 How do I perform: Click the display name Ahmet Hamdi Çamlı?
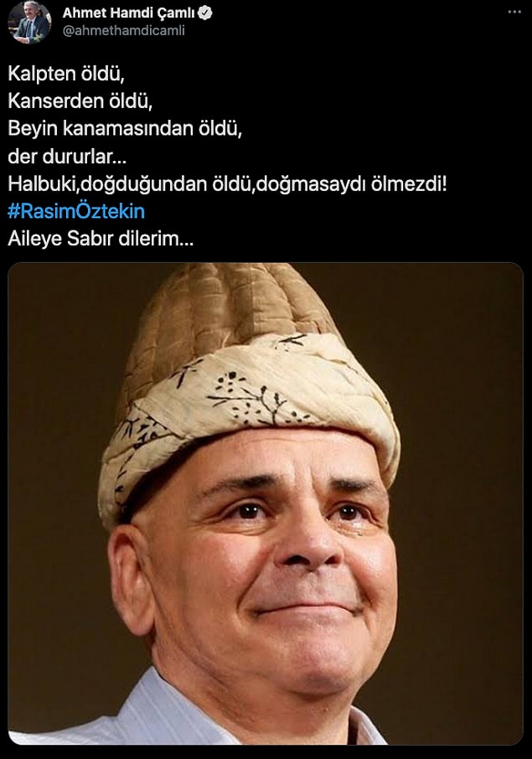129,13
